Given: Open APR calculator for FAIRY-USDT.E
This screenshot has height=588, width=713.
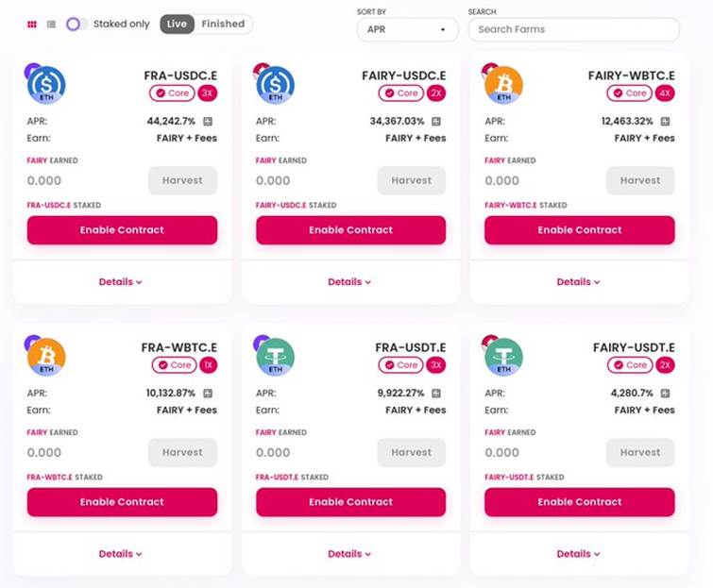Looking at the screenshot, I should 665,393.
